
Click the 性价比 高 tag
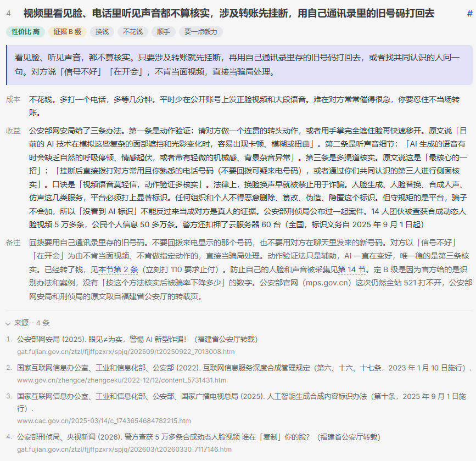click(x=25, y=32)
